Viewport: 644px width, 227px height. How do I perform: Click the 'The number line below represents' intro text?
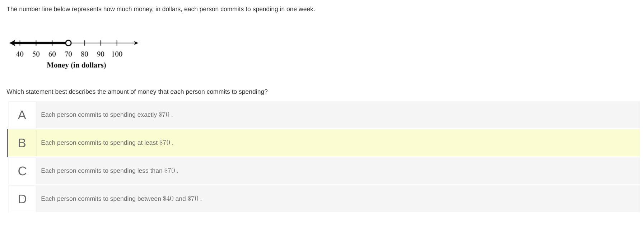point(160,9)
